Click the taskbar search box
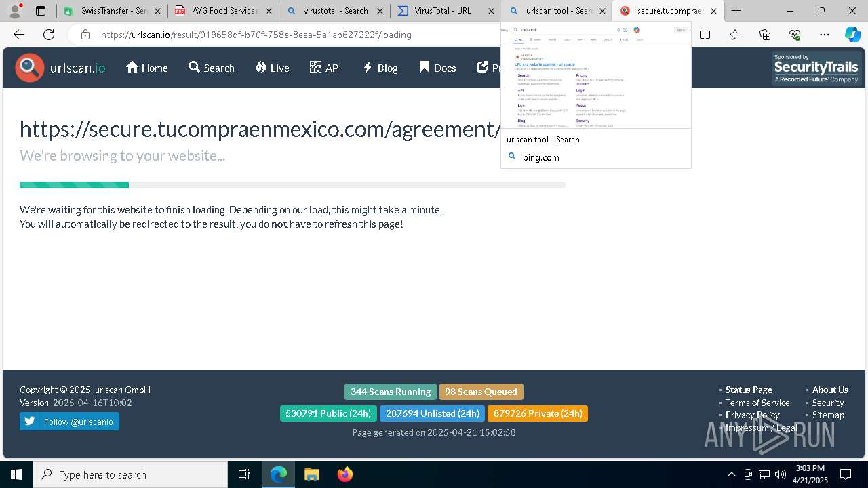 click(x=130, y=474)
